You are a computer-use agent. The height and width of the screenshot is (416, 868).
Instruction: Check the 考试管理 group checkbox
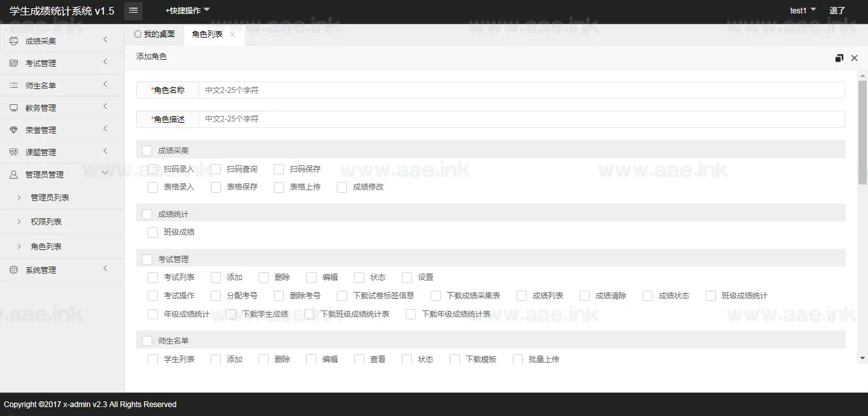[147, 260]
